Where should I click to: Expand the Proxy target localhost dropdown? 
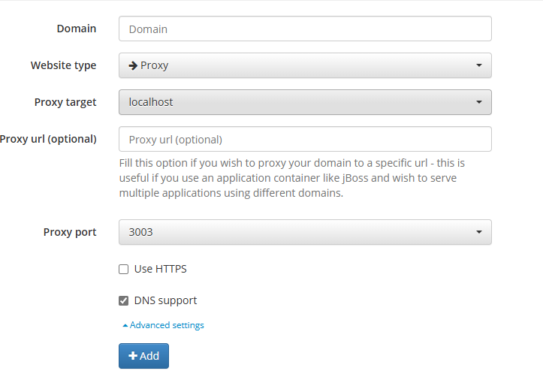click(305, 102)
